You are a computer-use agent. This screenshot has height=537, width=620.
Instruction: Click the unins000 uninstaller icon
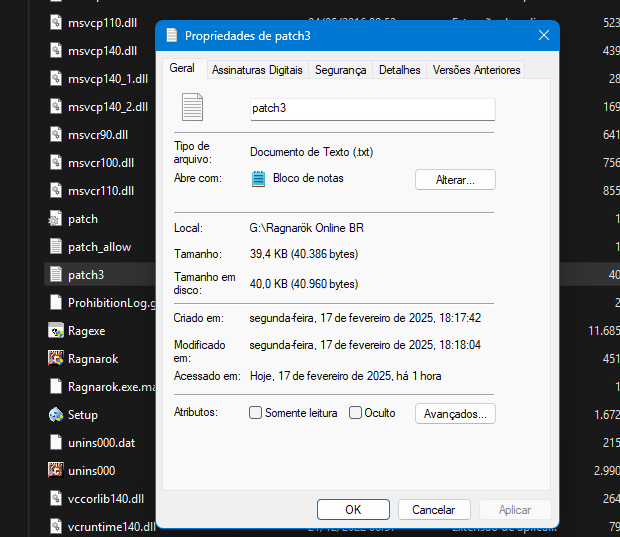(x=57, y=470)
